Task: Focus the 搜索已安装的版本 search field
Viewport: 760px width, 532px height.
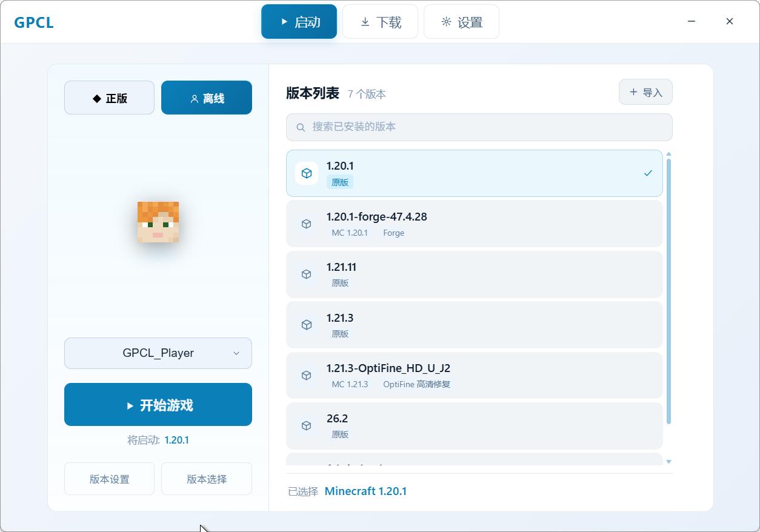Action: tap(479, 127)
